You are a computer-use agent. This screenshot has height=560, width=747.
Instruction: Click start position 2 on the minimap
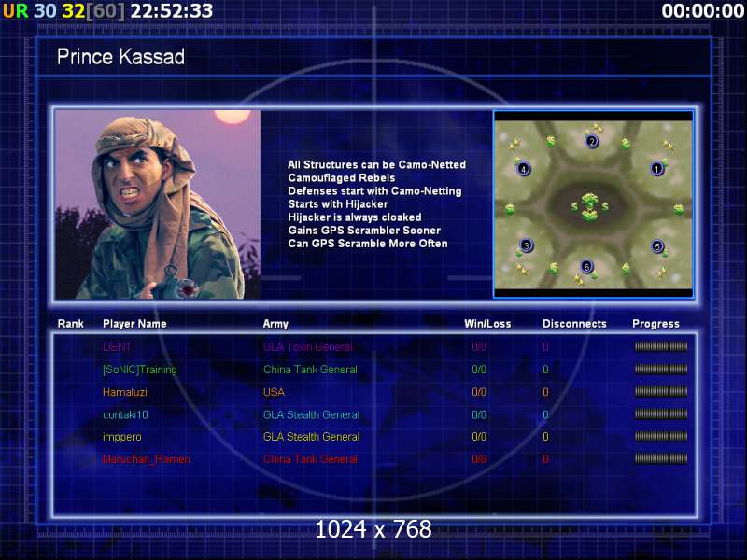tap(592, 141)
